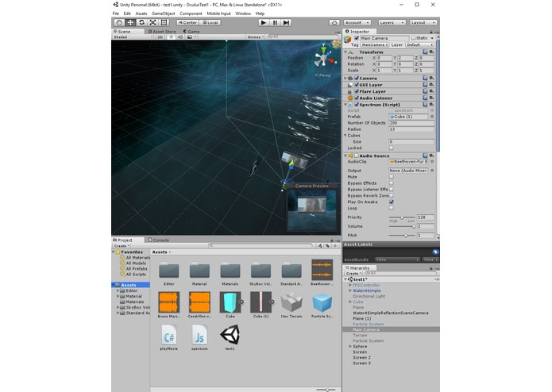Open the Layer Default dropdown
The width and height of the screenshot is (552, 392).
pyautogui.click(x=419, y=45)
